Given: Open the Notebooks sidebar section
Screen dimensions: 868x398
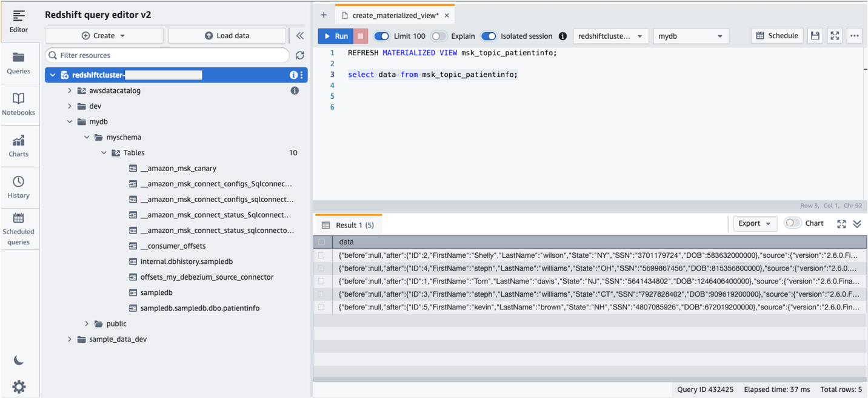Looking at the screenshot, I should (19, 104).
